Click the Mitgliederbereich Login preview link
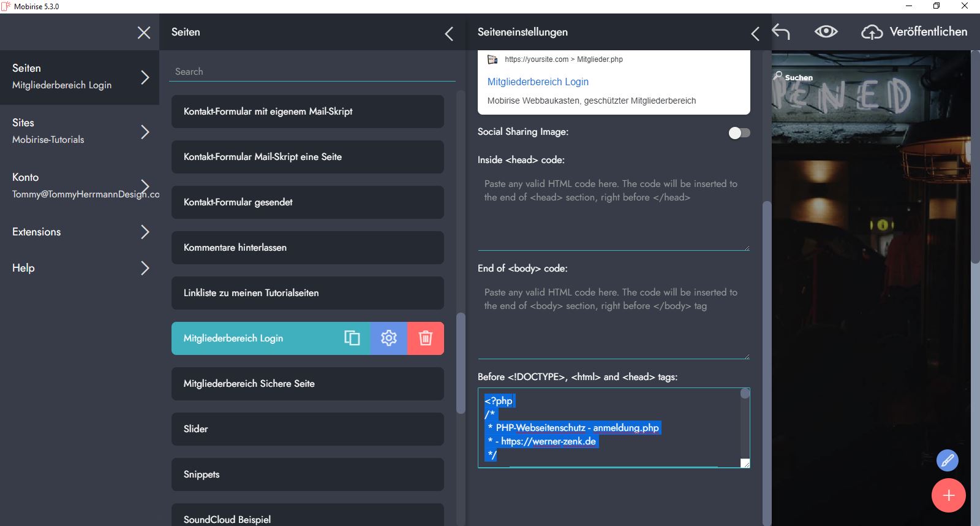The width and height of the screenshot is (980, 526). click(x=538, y=82)
